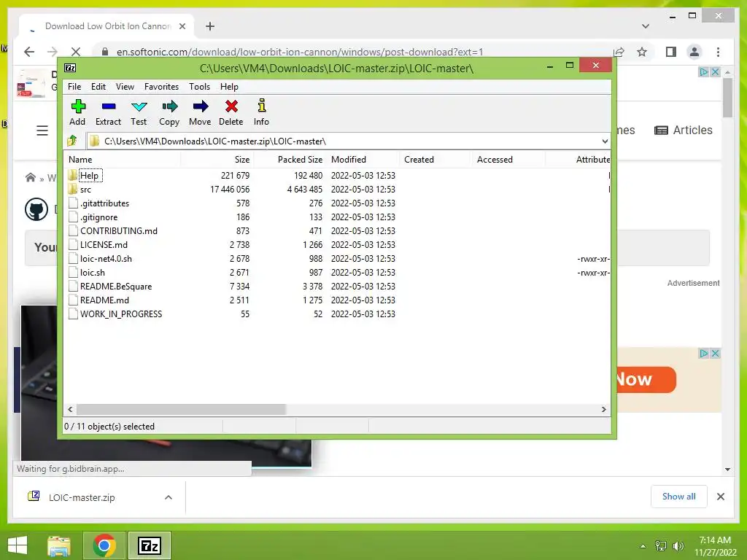Click the Softonic home breadcrumb icon
Screen dimensions: 747x560
click(31, 178)
